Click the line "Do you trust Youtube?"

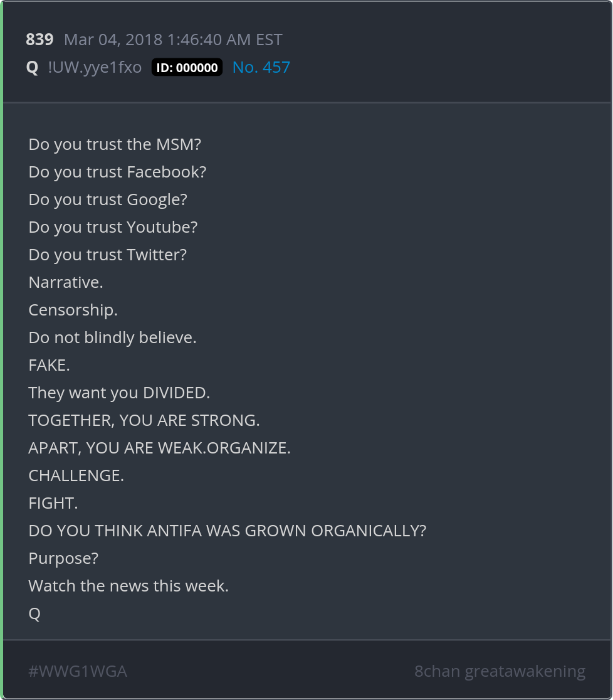[113, 227]
